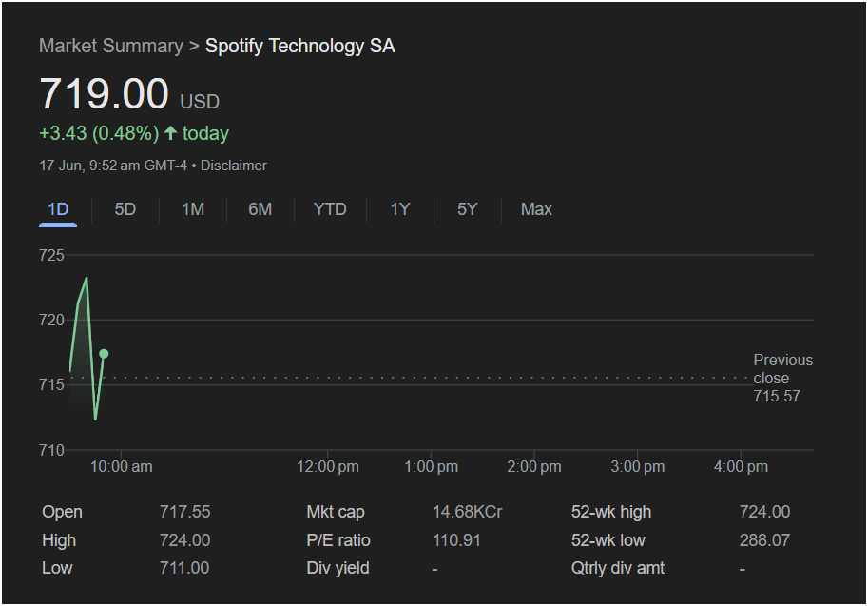Click the 715 y-axis label

tap(51, 385)
